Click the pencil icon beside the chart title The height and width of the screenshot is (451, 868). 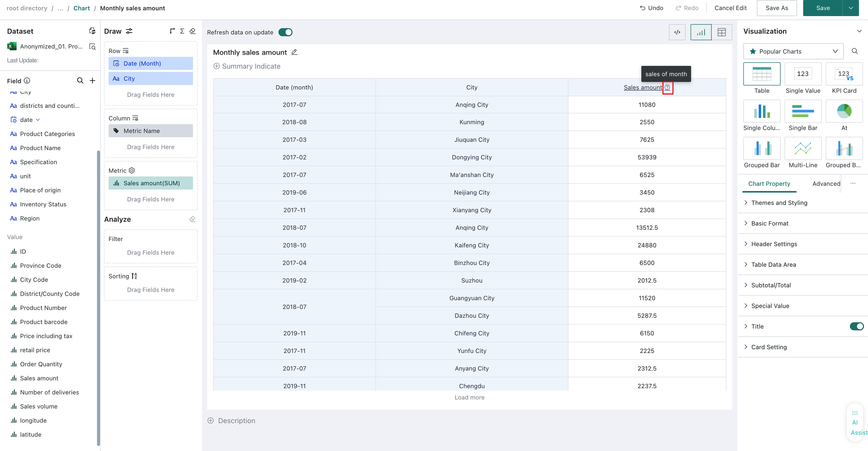pyautogui.click(x=294, y=52)
